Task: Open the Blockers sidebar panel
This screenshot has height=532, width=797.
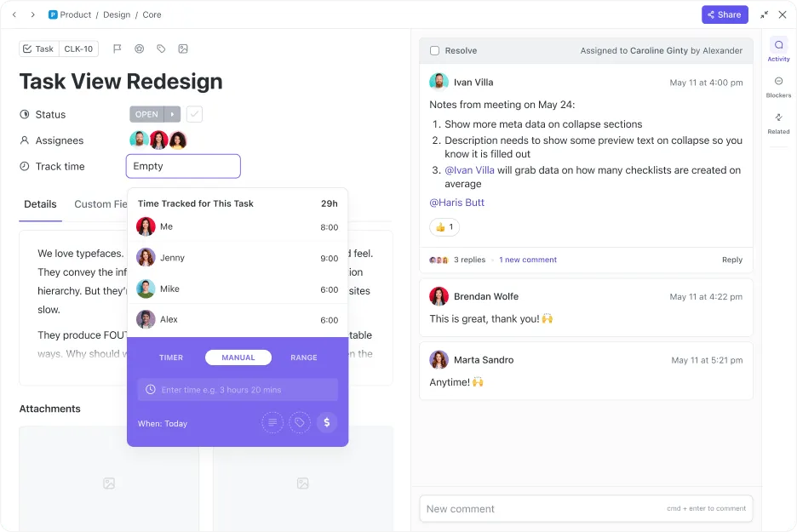Action: click(778, 87)
